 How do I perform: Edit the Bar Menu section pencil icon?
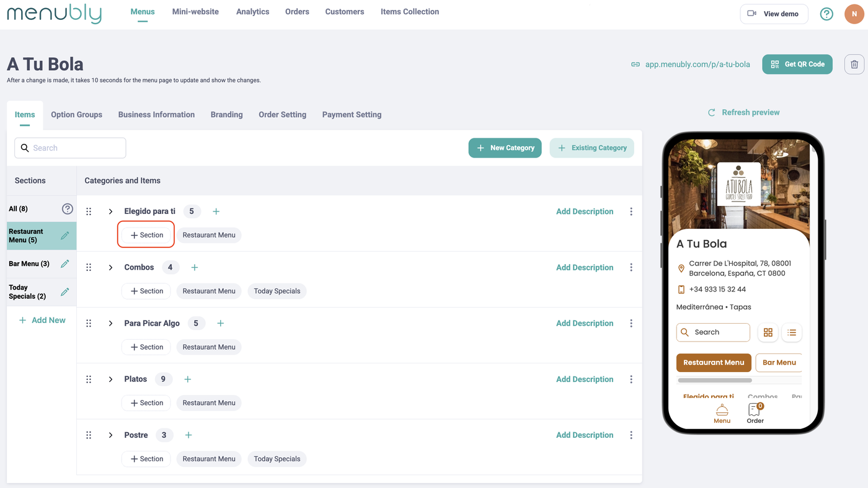65,264
